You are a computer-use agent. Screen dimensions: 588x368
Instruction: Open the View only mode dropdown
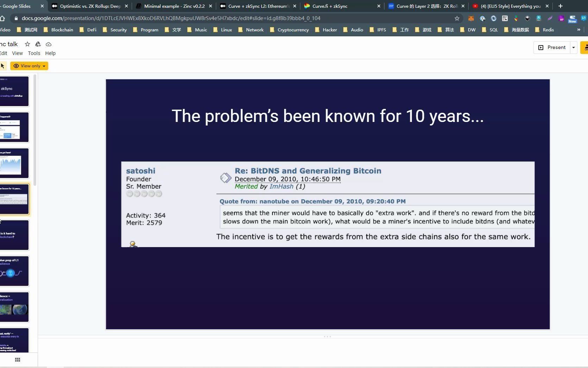click(29, 66)
